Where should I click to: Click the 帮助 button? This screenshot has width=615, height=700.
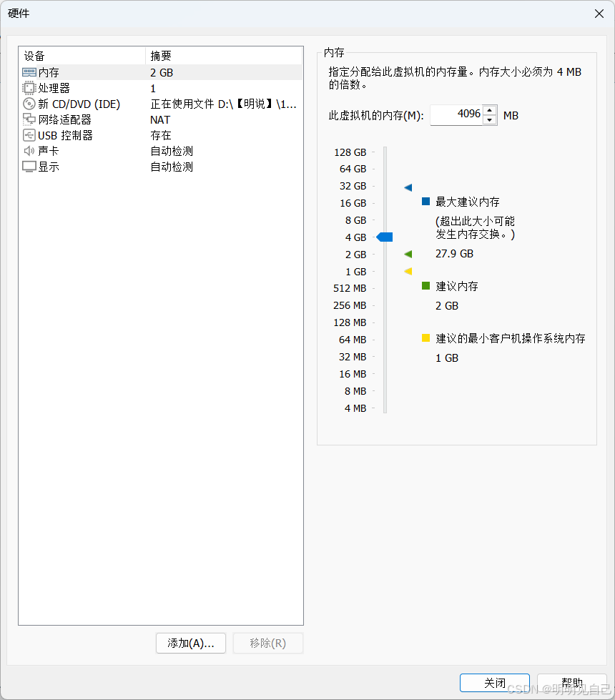572,683
